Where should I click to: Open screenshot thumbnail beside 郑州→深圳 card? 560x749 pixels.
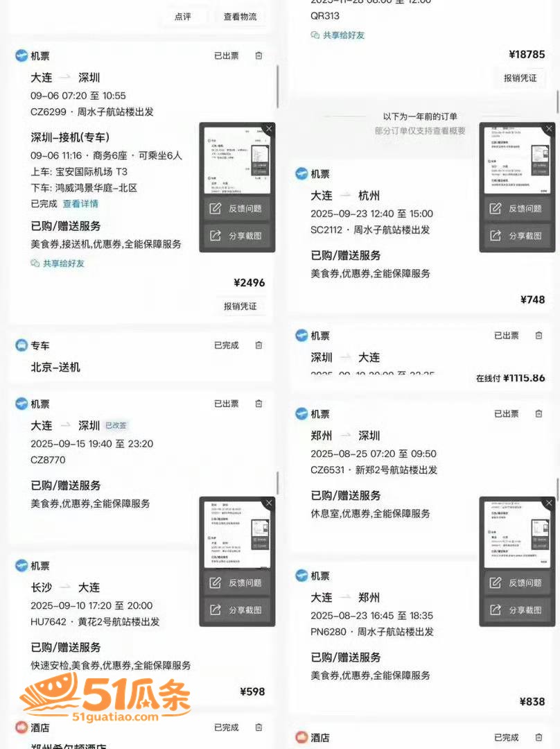(x=517, y=534)
